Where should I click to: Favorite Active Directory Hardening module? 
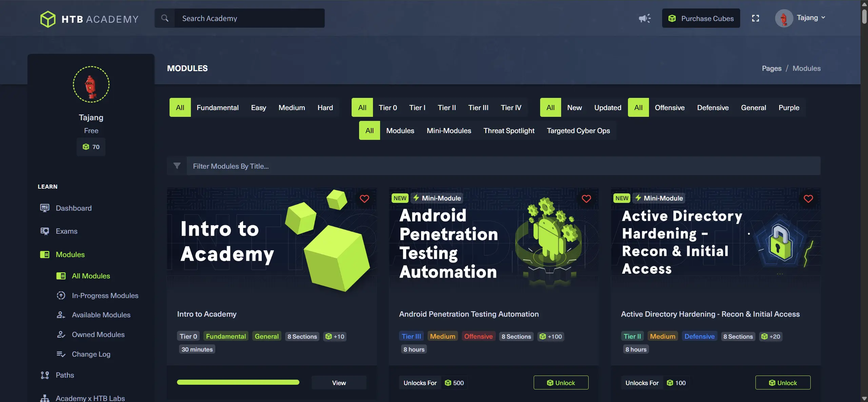tap(808, 199)
